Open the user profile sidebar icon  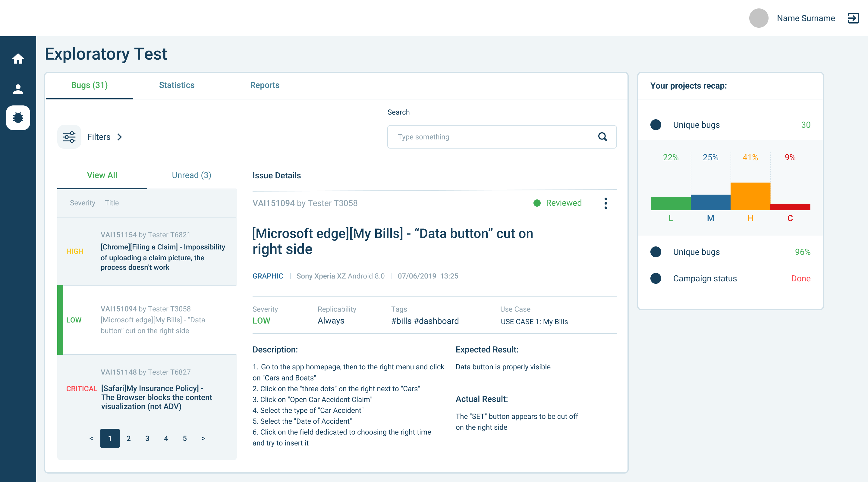[18, 89]
